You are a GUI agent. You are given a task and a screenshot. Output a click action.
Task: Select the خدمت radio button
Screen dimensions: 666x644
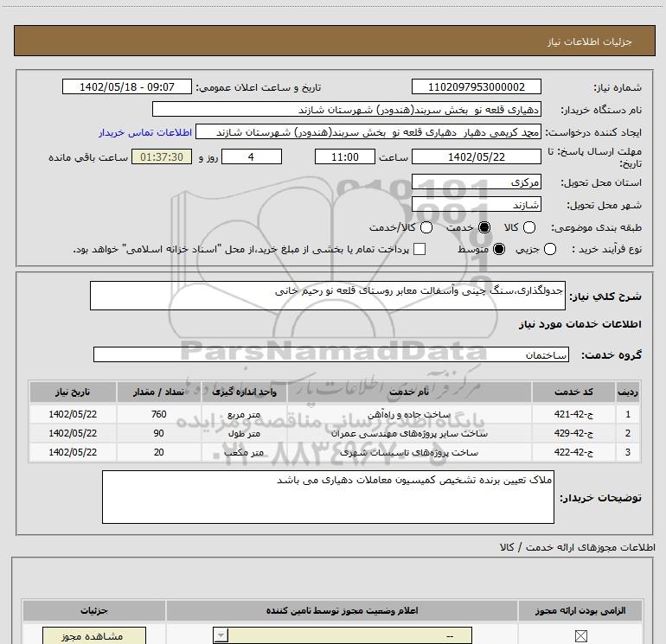click(484, 227)
